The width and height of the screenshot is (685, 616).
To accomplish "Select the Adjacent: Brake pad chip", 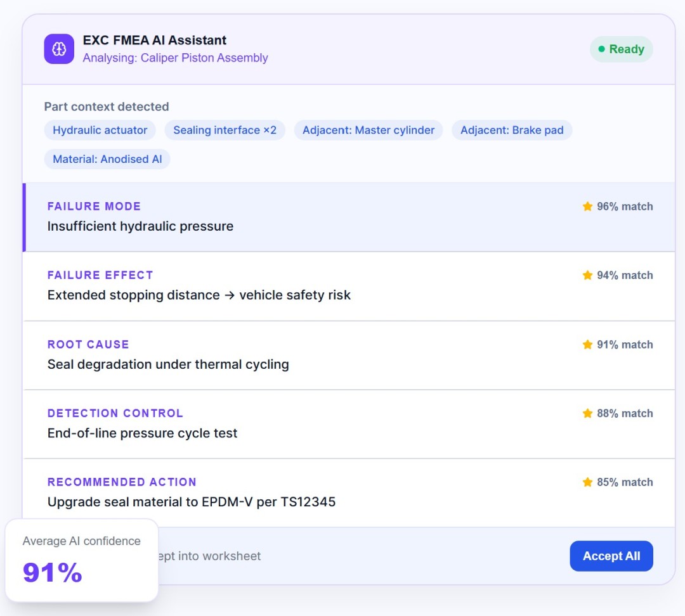I will [512, 130].
